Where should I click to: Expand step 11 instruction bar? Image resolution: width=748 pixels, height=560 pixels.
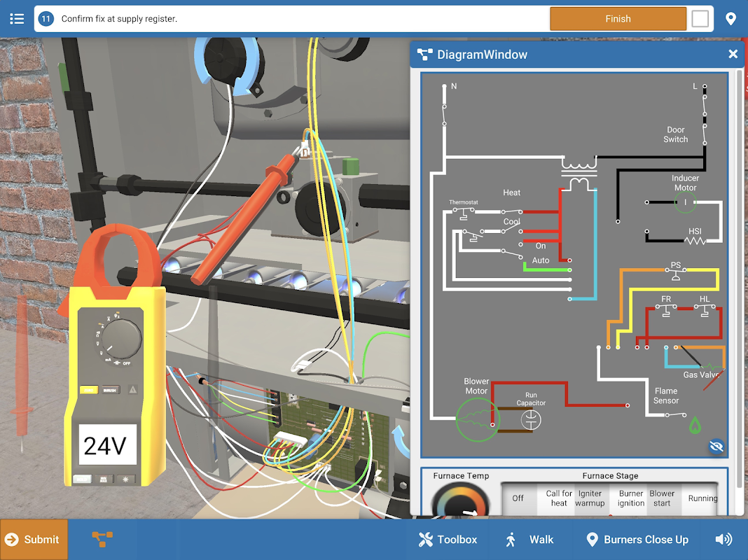[291, 19]
